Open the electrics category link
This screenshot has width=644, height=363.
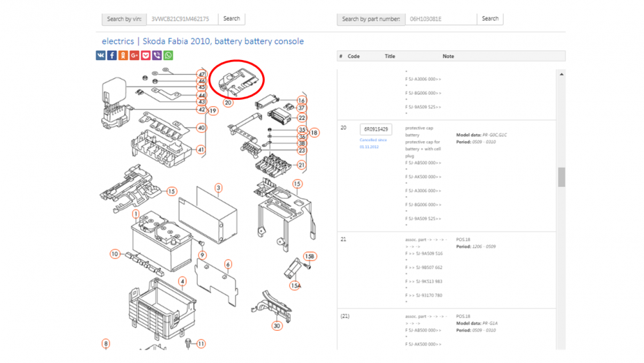[118, 41]
